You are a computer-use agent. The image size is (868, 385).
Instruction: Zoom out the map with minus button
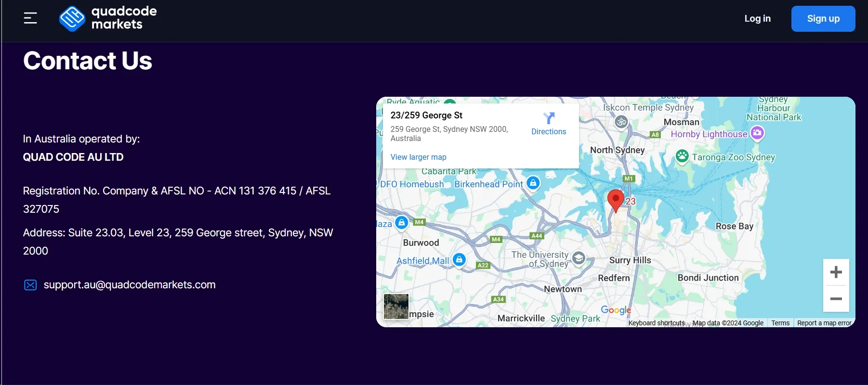pyautogui.click(x=836, y=299)
